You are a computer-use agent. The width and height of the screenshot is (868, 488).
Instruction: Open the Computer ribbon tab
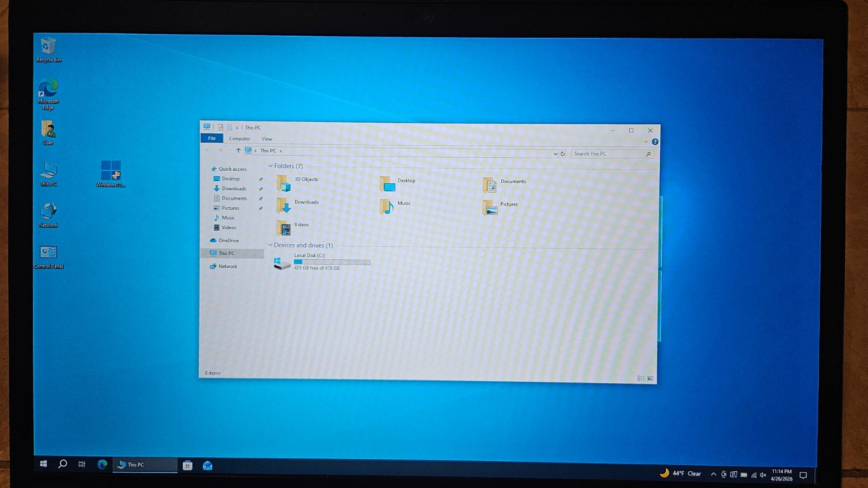(x=239, y=139)
